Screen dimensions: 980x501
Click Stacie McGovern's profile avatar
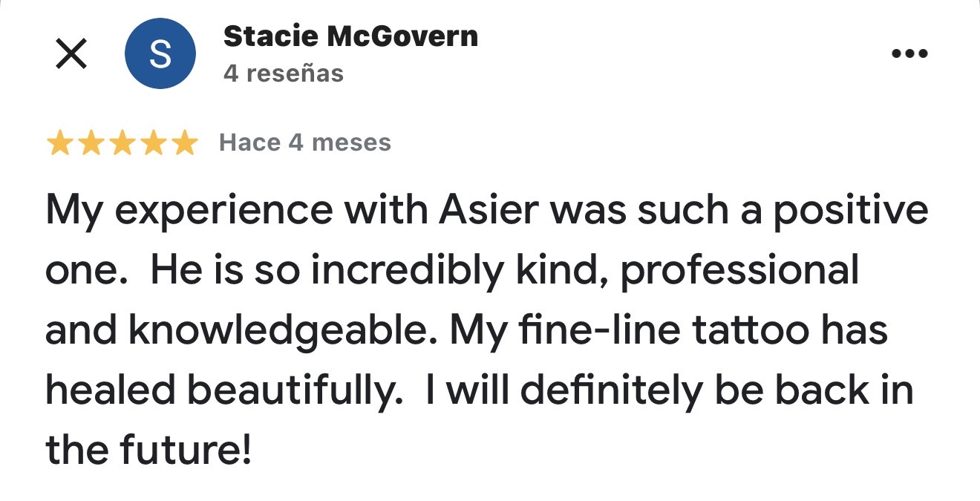coord(160,52)
